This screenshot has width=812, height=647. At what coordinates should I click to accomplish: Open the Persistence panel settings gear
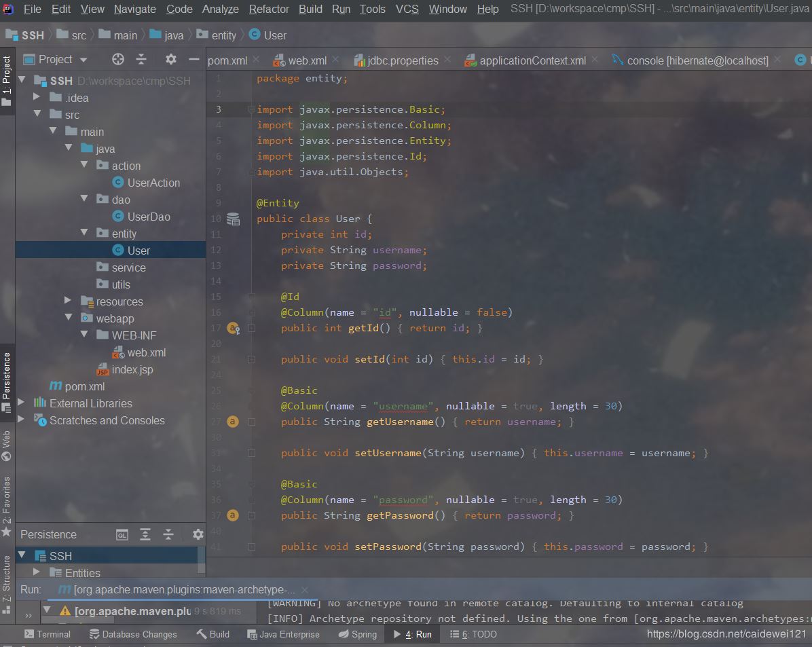(197, 534)
